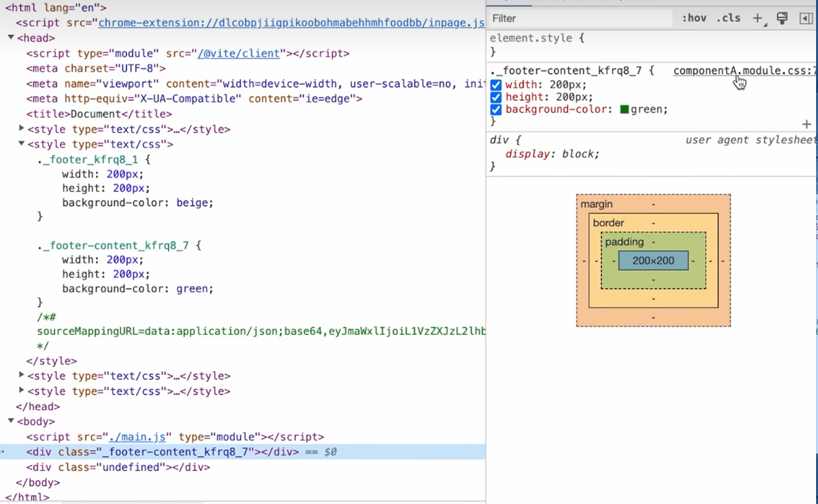Click the display: block user agent rule
Screen dimensions: 818x504
point(552,154)
